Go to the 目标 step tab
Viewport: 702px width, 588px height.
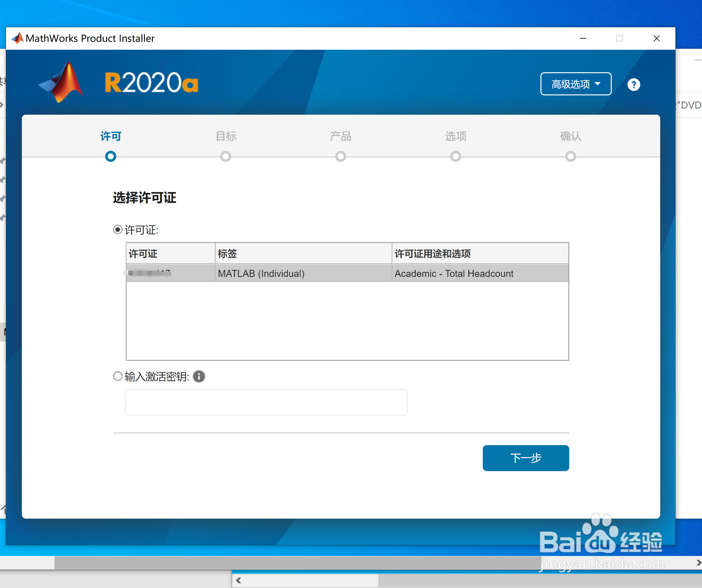coord(226,136)
